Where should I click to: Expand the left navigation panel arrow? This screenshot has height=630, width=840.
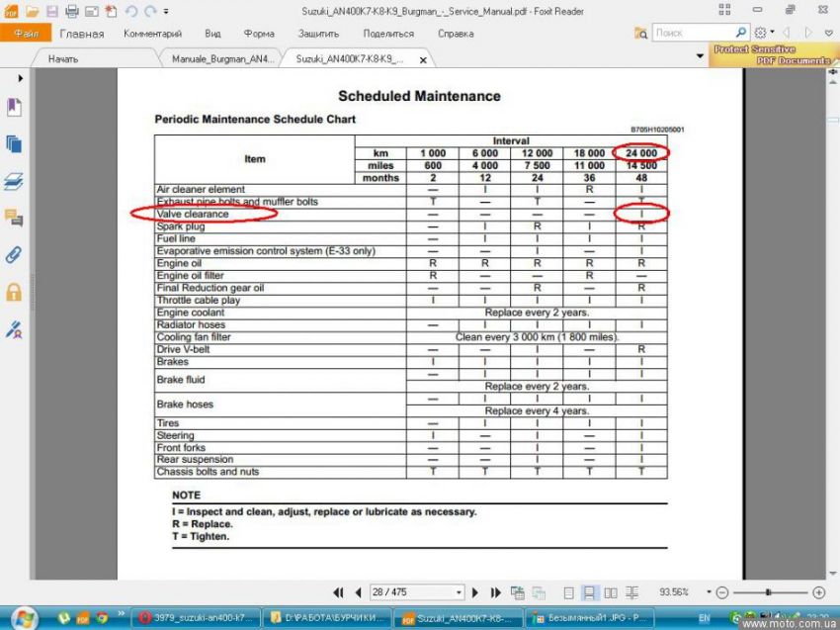click(20, 78)
